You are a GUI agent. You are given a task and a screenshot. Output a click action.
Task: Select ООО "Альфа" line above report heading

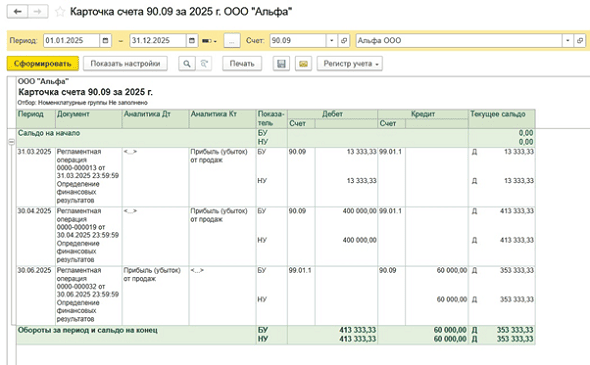click(x=43, y=81)
